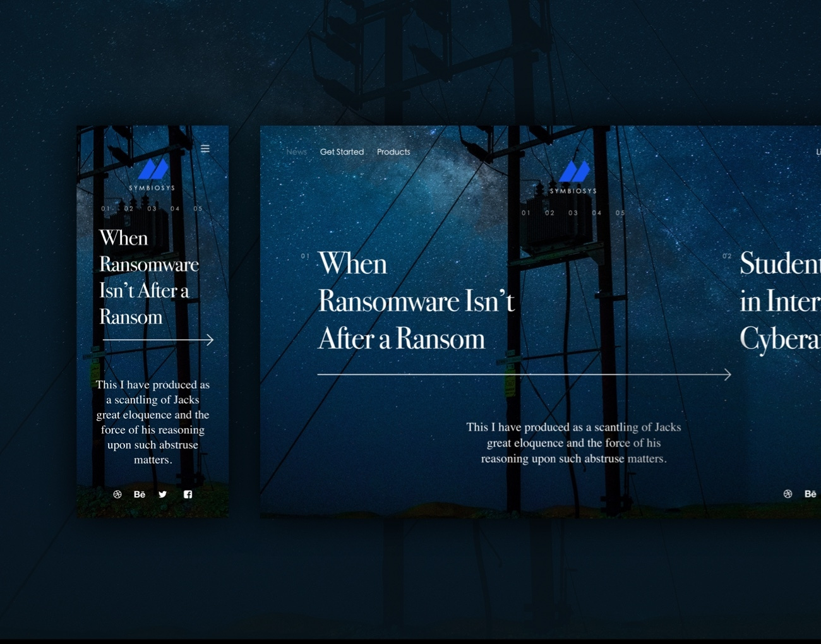The height and width of the screenshot is (644, 821).
Task: Click the Dribbble icon in desktop view
Action: pyautogui.click(x=788, y=494)
